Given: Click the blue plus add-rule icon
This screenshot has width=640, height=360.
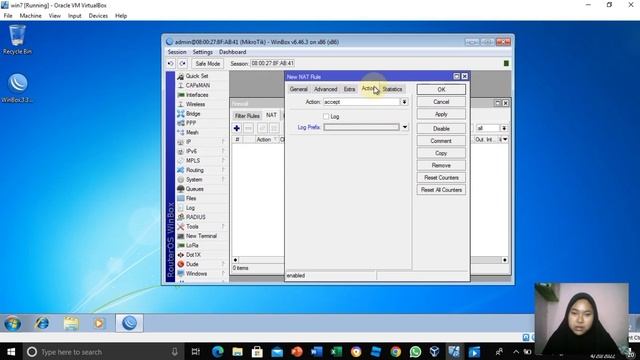Looking at the screenshot, I should pos(236,128).
